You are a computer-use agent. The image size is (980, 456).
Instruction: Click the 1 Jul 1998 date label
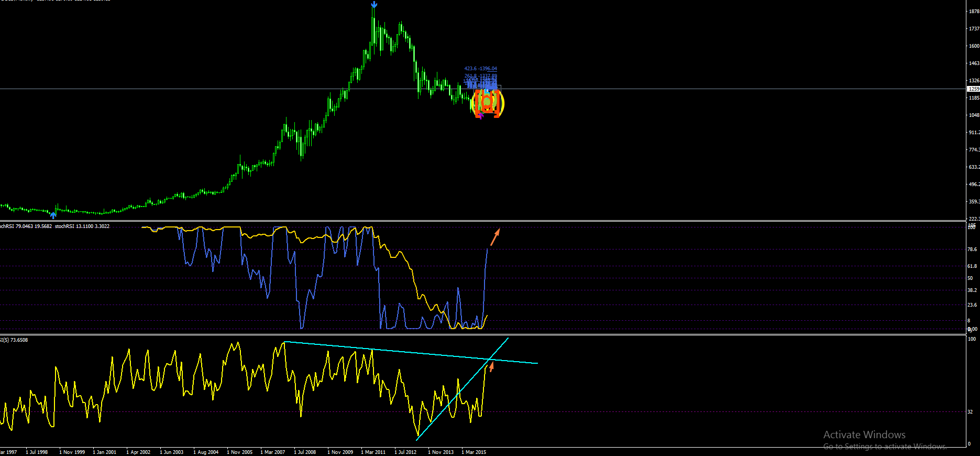click(37, 452)
